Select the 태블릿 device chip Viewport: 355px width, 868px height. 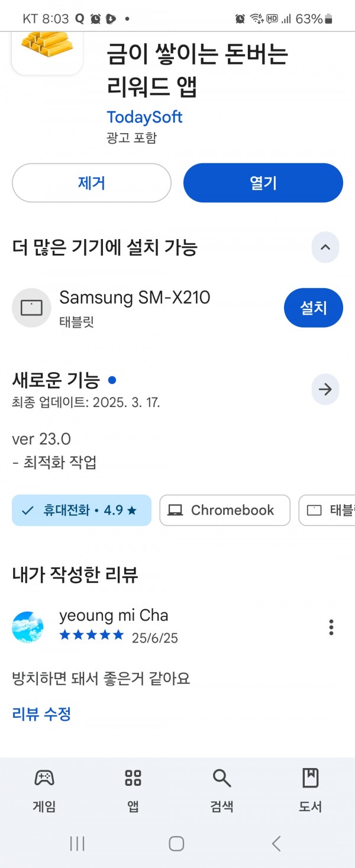(x=327, y=510)
